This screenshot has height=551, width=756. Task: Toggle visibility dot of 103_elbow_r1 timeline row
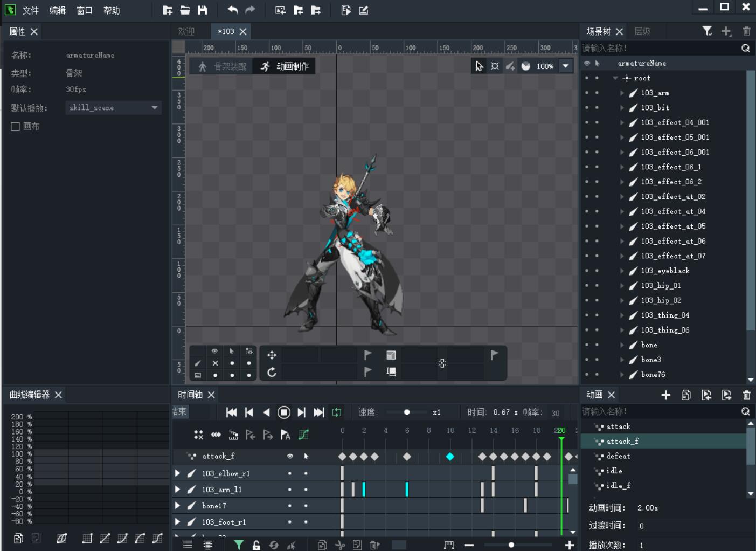(x=290, y=473)
